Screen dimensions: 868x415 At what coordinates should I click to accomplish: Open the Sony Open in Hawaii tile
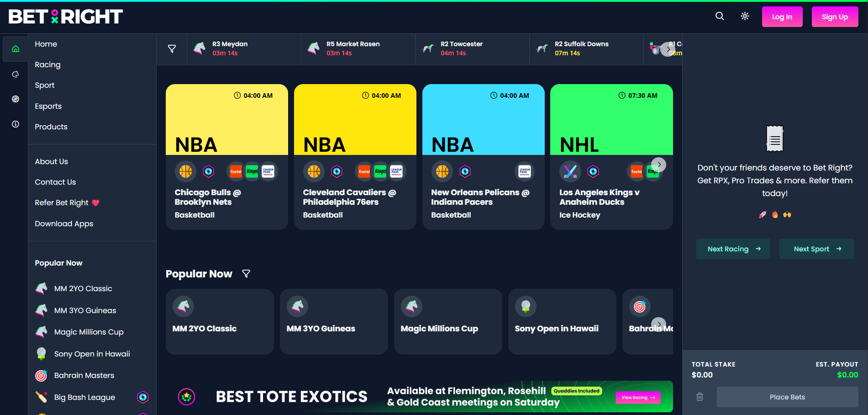(x=562, y=322)
